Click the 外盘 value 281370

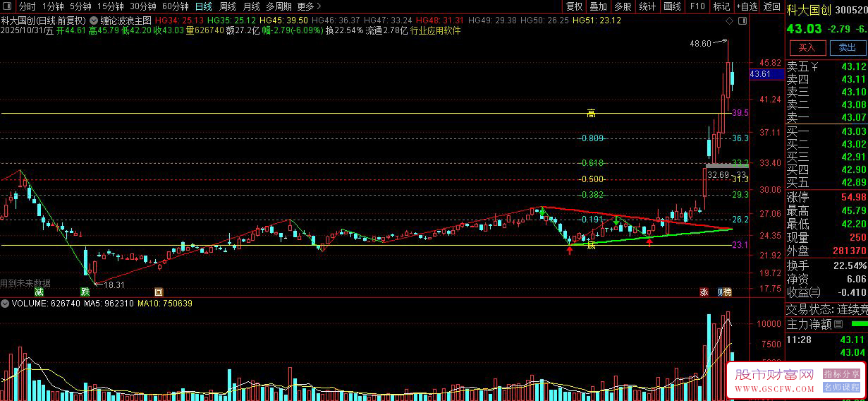(x=849, y=251)
